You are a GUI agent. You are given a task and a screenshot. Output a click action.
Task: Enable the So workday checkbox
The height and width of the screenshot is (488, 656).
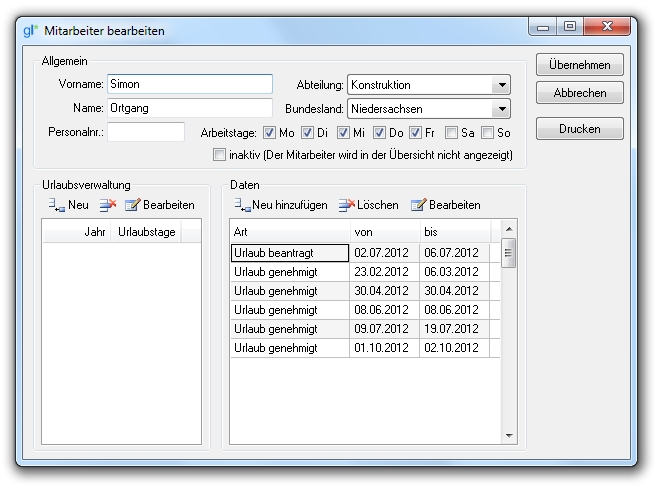pyautogui.click(x=488, y=133)
